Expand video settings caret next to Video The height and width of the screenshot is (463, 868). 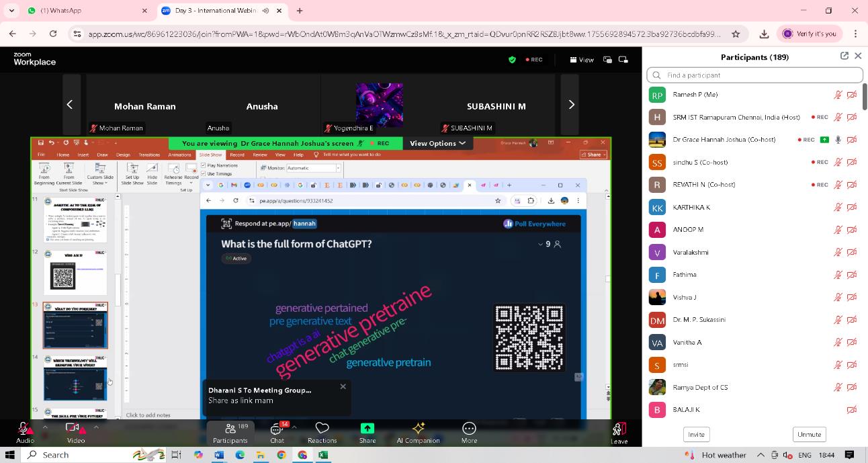click(x=96, y=427)
